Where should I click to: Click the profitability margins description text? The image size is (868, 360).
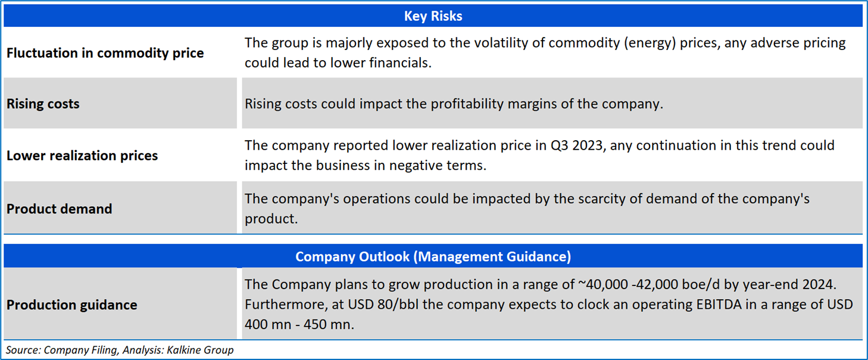click(453, 104)
